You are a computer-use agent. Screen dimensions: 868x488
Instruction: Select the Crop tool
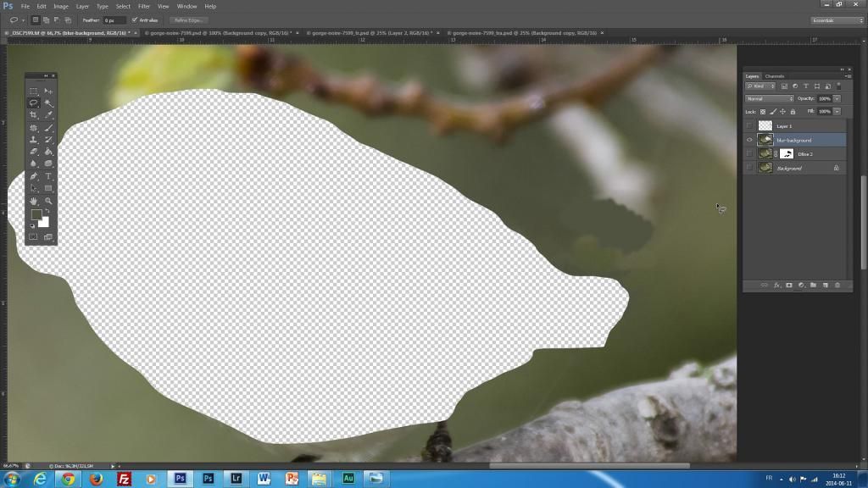[x=34, y=114]
